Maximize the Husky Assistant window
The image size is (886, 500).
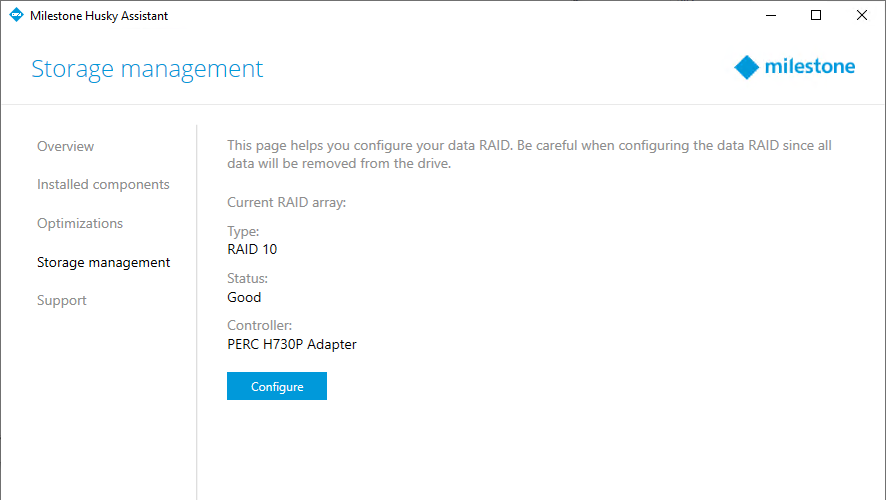[x=816, y=15]
